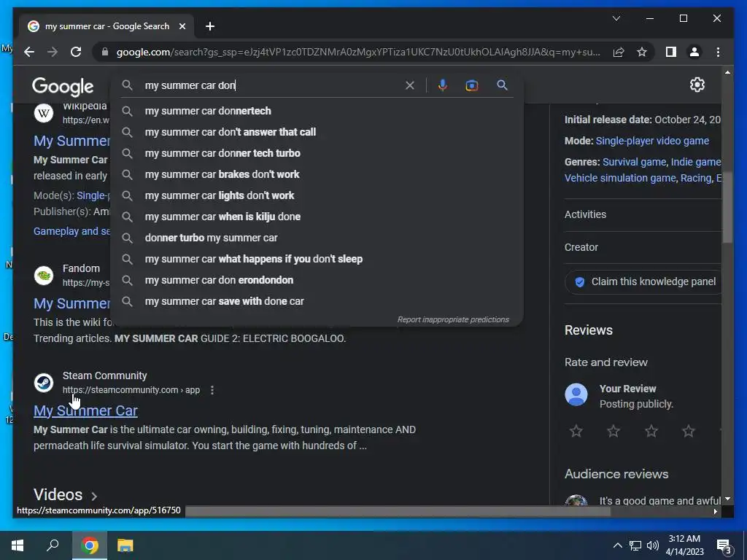Select suggestion don erondondon
Viewport: 747px width, 560px height.
317,280
